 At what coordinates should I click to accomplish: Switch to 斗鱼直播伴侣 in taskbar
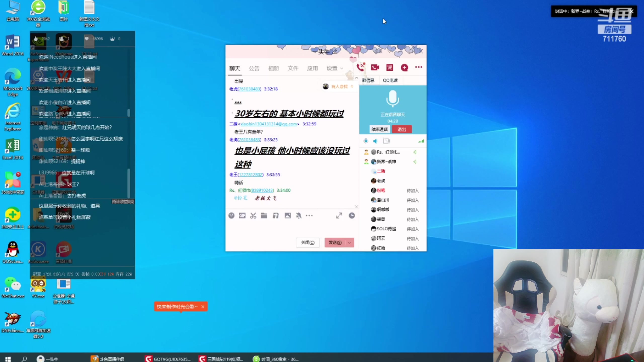(x=108, y=359)
